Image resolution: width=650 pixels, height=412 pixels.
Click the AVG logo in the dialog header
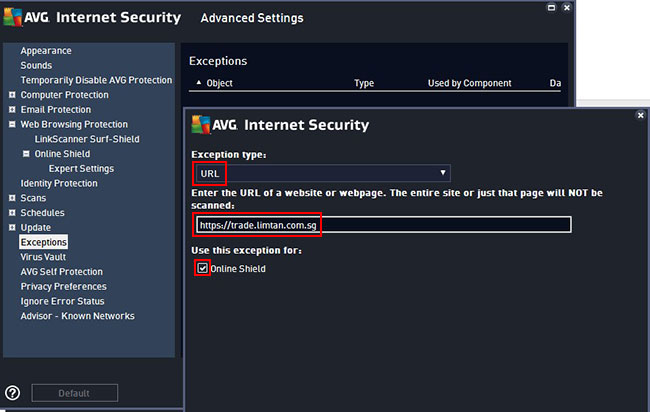pos(201,125)
